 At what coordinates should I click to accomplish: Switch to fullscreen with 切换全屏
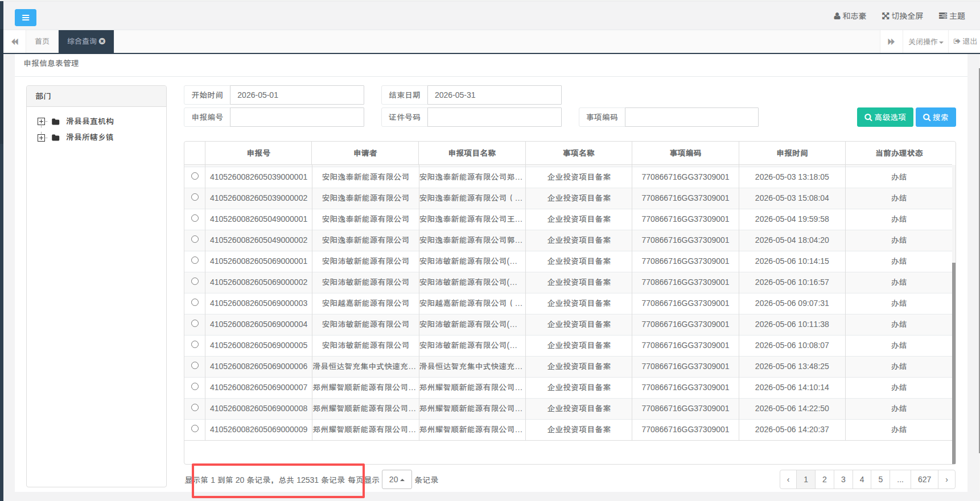(903, 16)
